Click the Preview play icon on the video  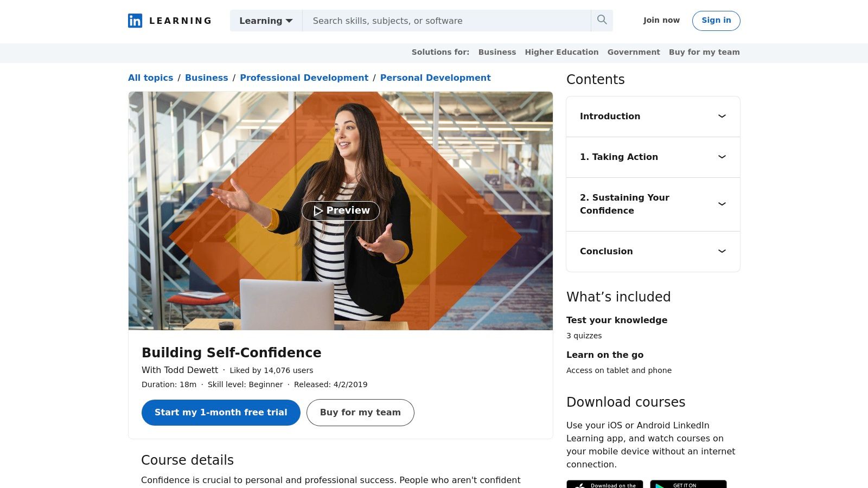319,211
